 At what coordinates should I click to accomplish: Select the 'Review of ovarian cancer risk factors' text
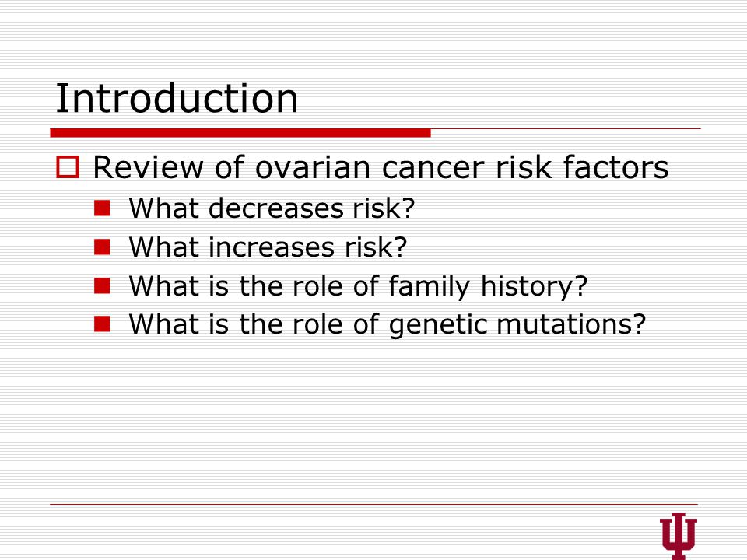tap(381, 167)
